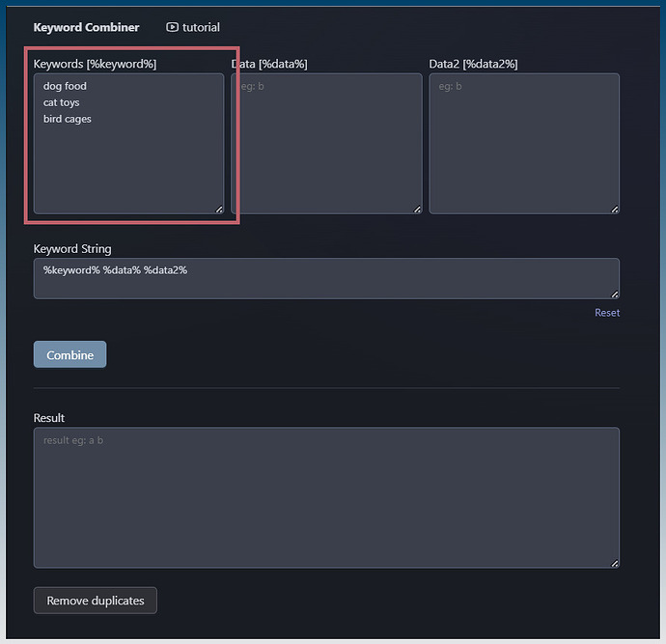The width and height of the screenshot is (666, 644).
Task: Click the Keyword String resize handle
Action: coord(614,294)
